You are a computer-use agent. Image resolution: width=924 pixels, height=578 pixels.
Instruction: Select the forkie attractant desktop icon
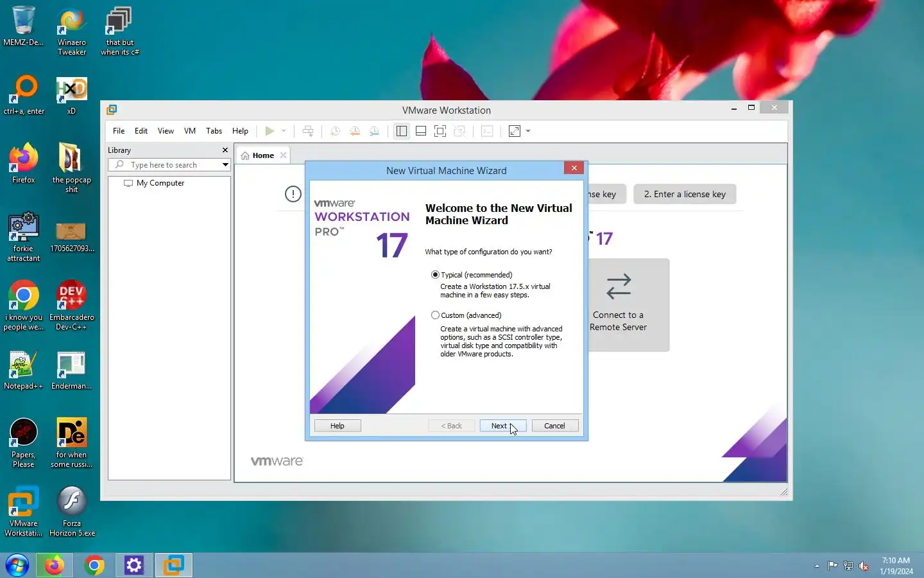tap(24, 237)
